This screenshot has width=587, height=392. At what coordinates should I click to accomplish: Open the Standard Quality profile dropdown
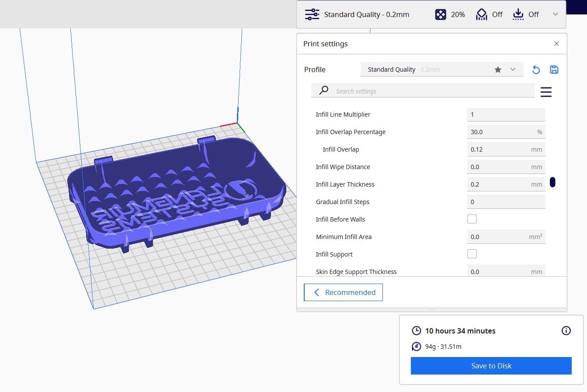pyautogui.click(x=442, y=69)
